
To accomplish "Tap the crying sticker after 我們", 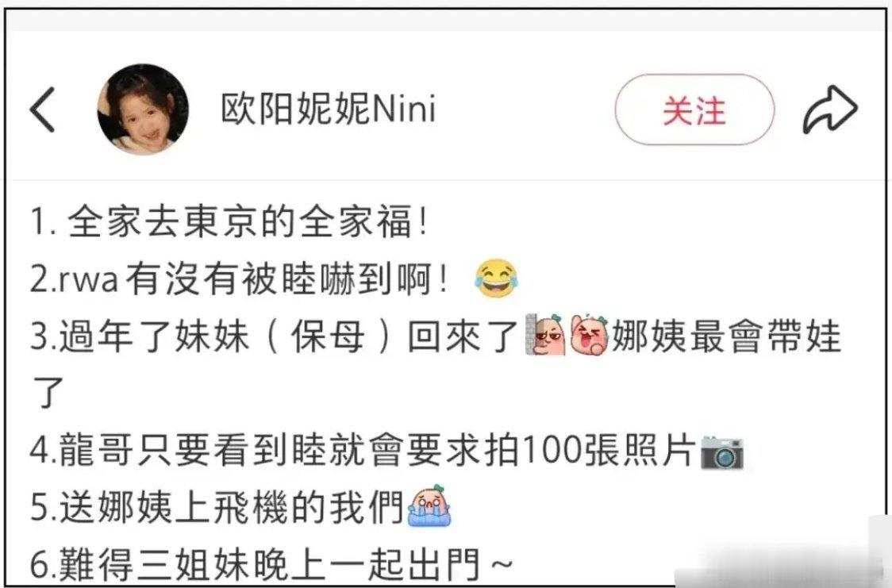I will coord(429,505).
